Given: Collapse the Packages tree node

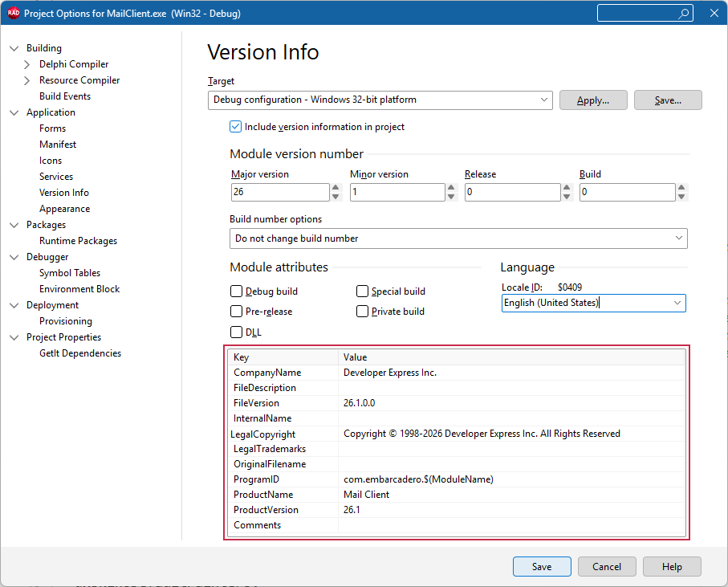Looking at the screenshot, I should [x=14, y=225].
